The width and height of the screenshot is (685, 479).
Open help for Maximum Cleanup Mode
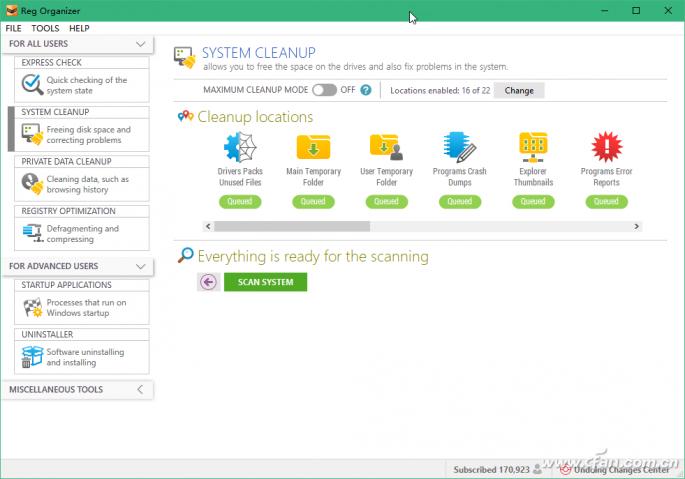366,90
